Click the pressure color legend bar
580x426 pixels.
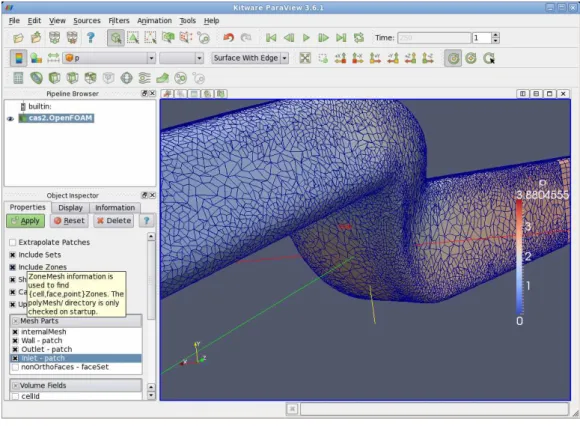tap(519, 257)
